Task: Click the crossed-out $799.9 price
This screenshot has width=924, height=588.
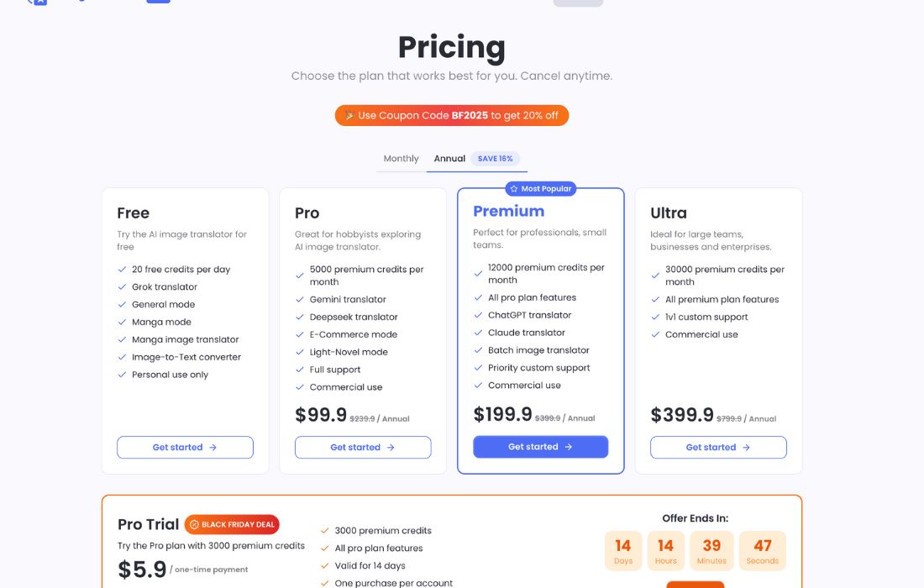Action: (728, 418)
